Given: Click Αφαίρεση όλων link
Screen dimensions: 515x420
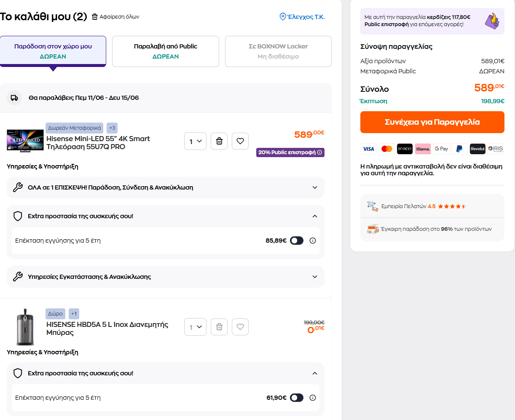Looking at the screenshot, I should coord(119,17).
